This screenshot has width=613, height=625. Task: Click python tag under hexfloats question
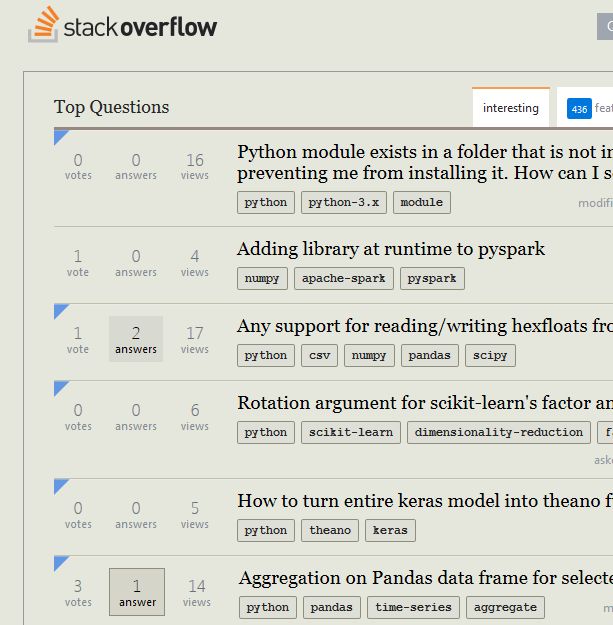[266, 355]
